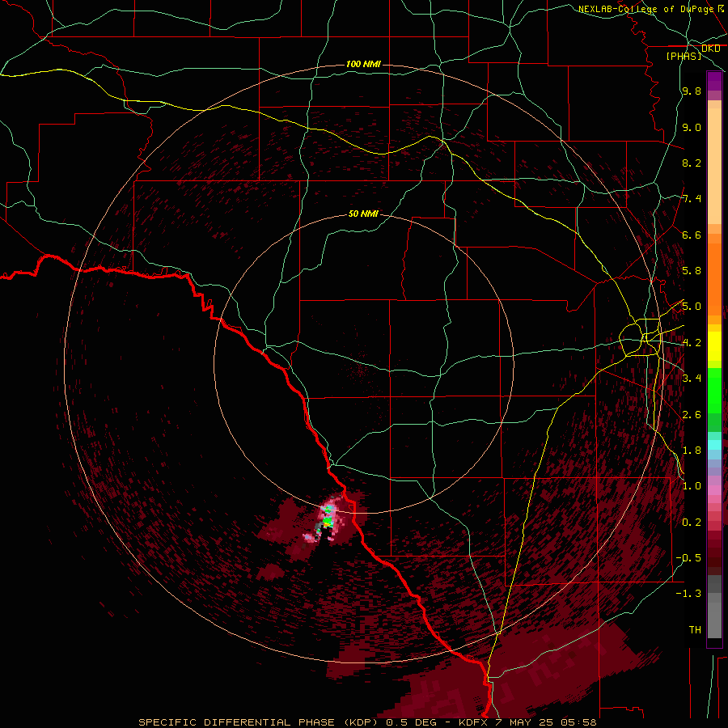The image size is (728, 728).
Task: Click the pale peach swatch on the color bar
Action: (x=714, y=166)
